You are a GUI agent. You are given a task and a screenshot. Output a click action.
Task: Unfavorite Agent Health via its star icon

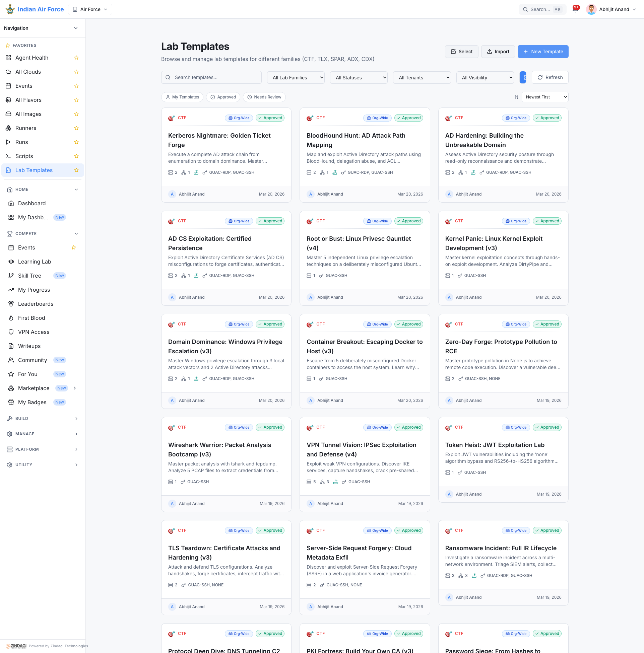click(x=76, y=58)
